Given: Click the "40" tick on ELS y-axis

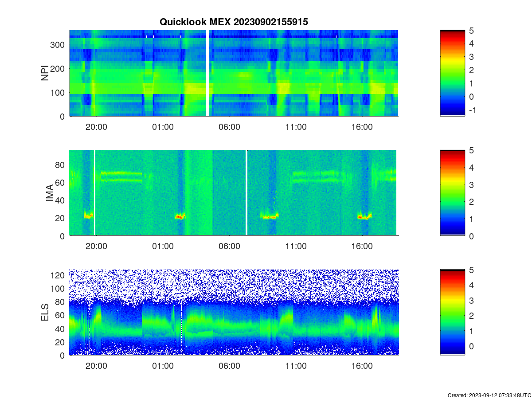Looking at the screenshot, I should (x=60, y=329).
